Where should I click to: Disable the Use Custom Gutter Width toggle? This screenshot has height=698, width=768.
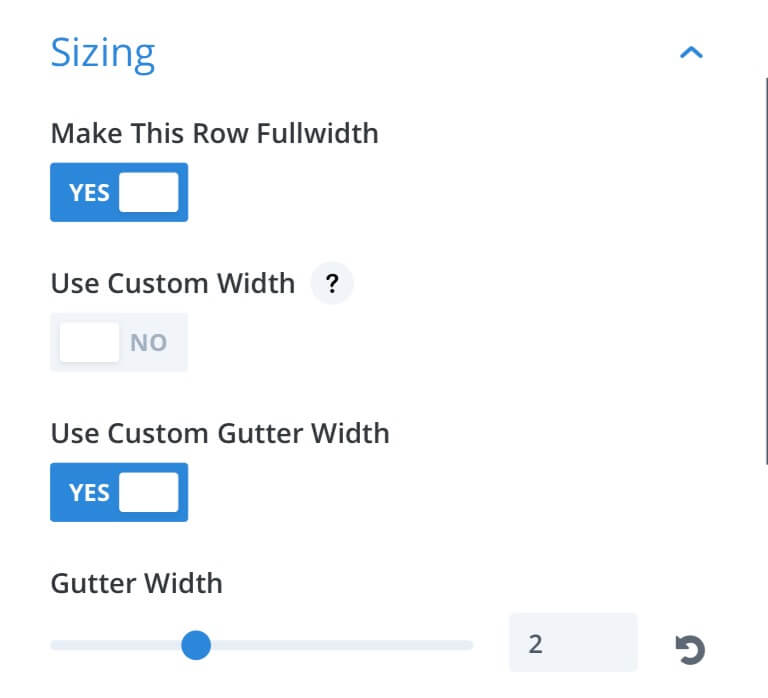pos(119,492)
